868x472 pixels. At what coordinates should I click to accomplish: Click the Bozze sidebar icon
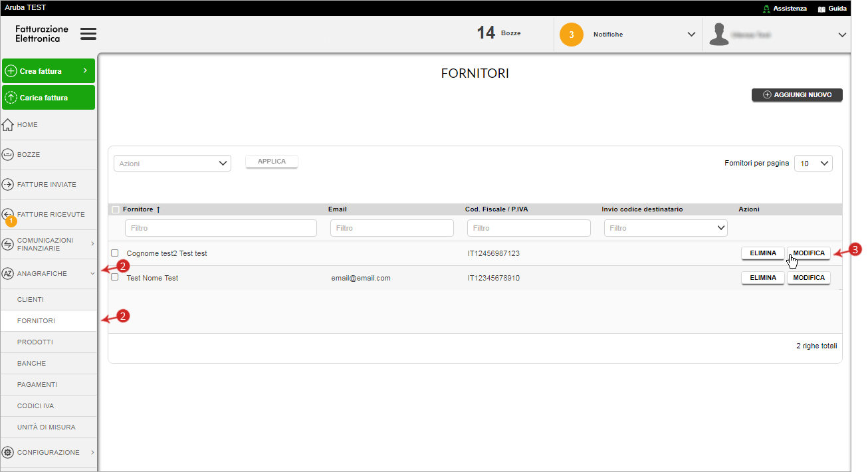point(8,155)
